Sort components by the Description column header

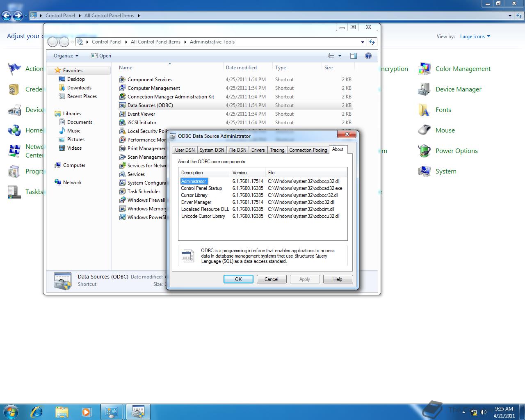(204, 173)
